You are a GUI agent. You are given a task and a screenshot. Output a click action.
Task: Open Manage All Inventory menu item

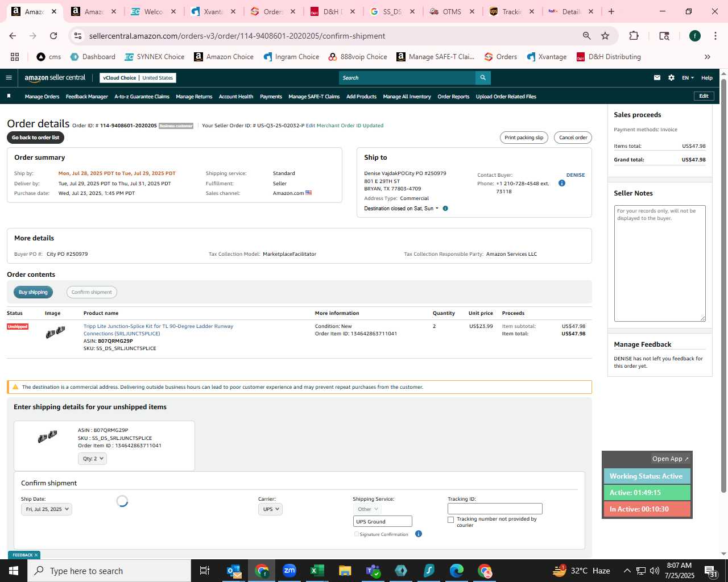click(407, 97)
